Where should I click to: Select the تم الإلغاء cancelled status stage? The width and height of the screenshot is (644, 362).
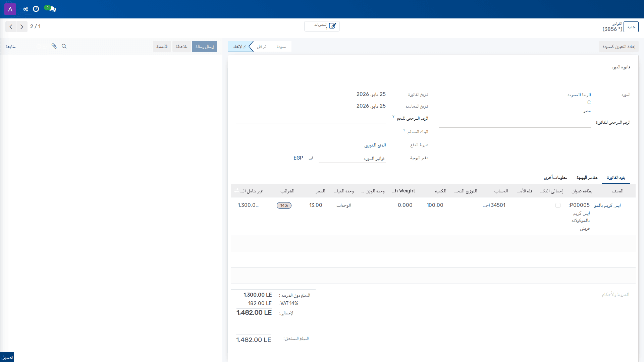coord(239,47)
